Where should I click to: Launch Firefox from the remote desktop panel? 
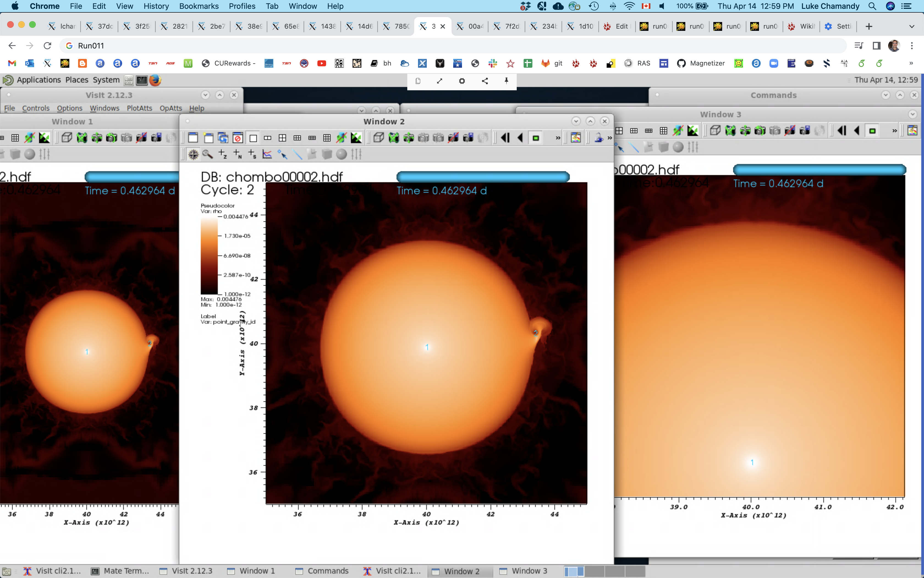click(155, 80)
